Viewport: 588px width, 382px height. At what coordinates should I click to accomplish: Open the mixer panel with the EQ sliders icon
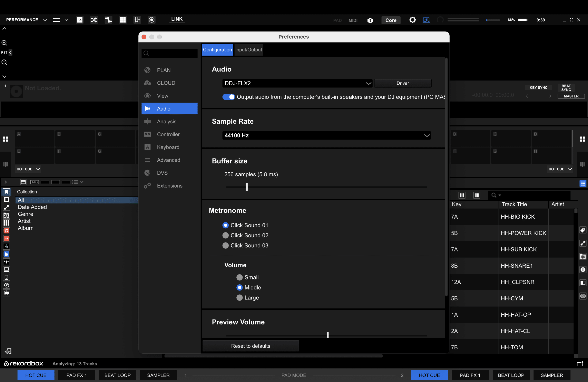[137, 20]
